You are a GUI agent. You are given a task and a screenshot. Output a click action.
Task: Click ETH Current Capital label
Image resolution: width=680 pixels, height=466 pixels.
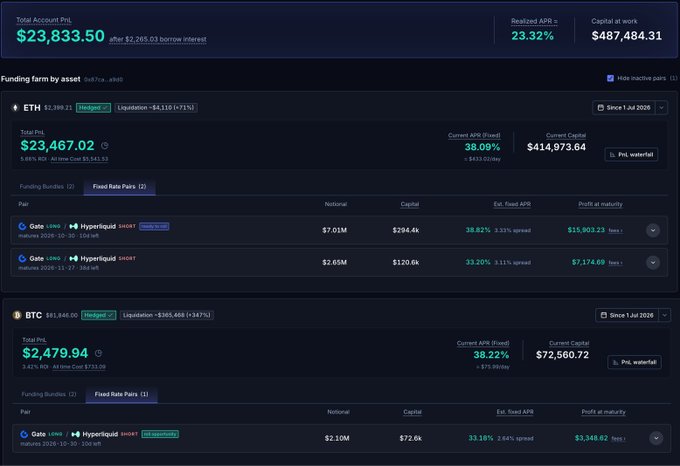[566, 136]
